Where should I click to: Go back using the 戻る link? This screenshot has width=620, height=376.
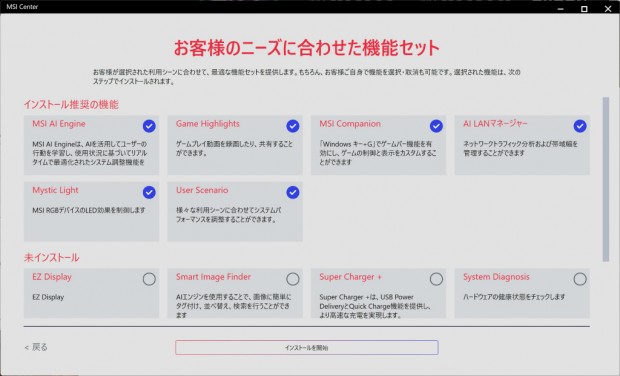[x=36, y=347]
